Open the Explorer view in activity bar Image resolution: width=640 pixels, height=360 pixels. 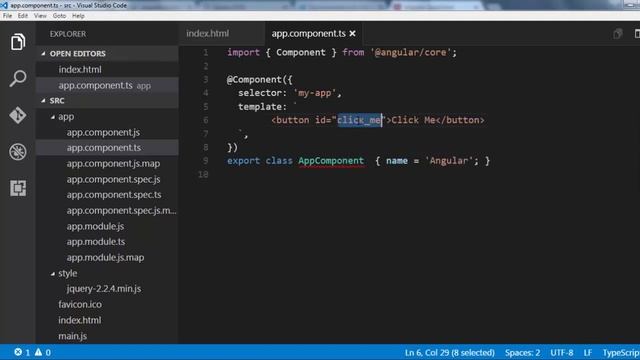click(x=18, y=42)
